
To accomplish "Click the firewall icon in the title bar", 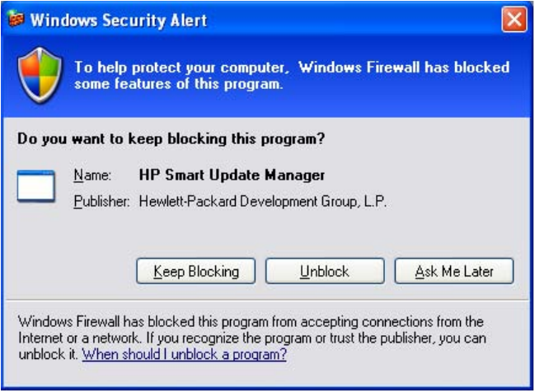I will pyautogui.click(x=16, y=20).
